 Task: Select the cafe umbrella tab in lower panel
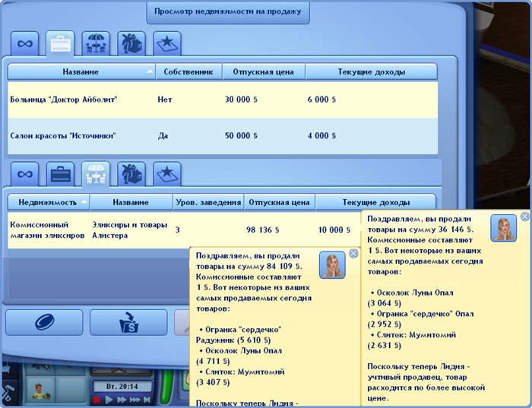click(x=96, y=174)
